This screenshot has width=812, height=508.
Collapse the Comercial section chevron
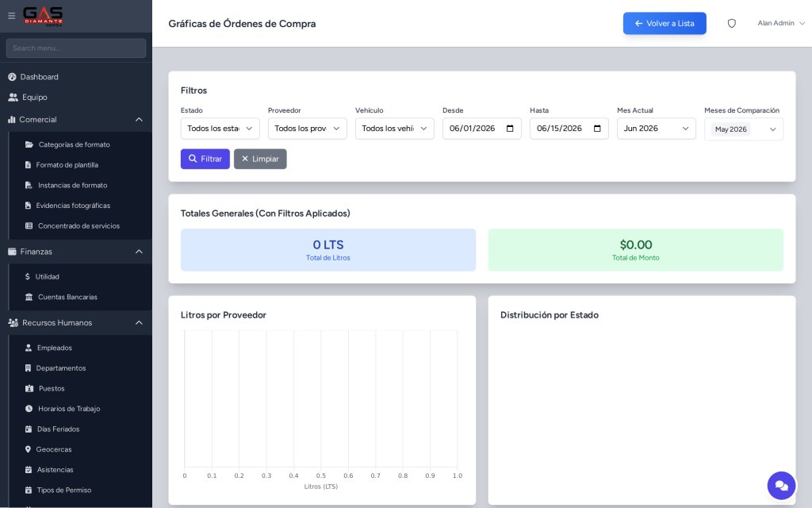point(139,120)
